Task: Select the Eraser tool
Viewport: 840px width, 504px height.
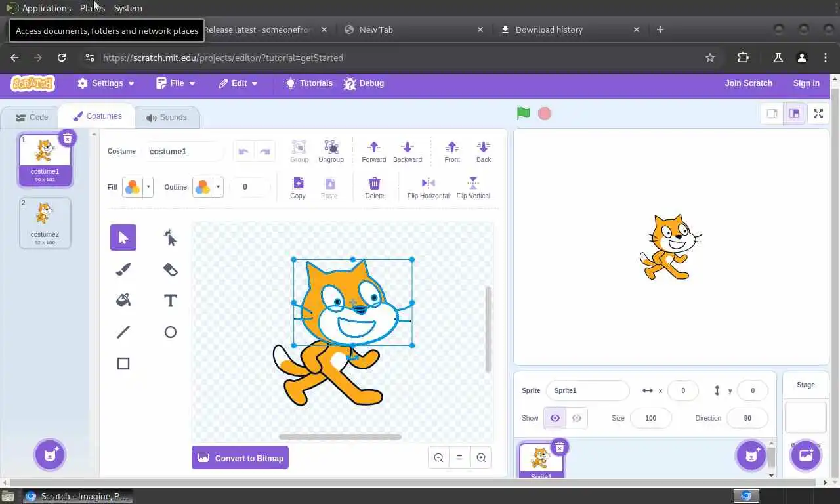Action: click(x=171, y=269)
